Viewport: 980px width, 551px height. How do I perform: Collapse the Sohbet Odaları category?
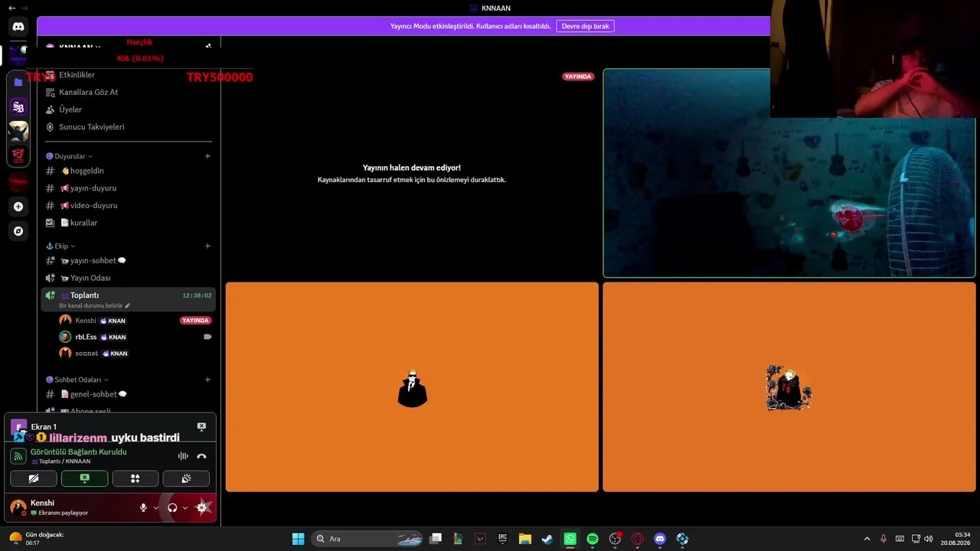[x=77, y=380]
